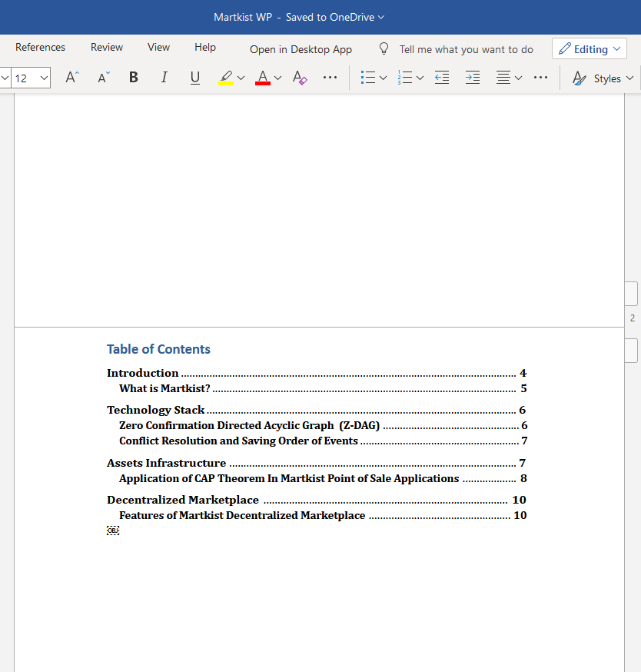
Task: Increase paragraph indent
Action: [x=473, y=78]
